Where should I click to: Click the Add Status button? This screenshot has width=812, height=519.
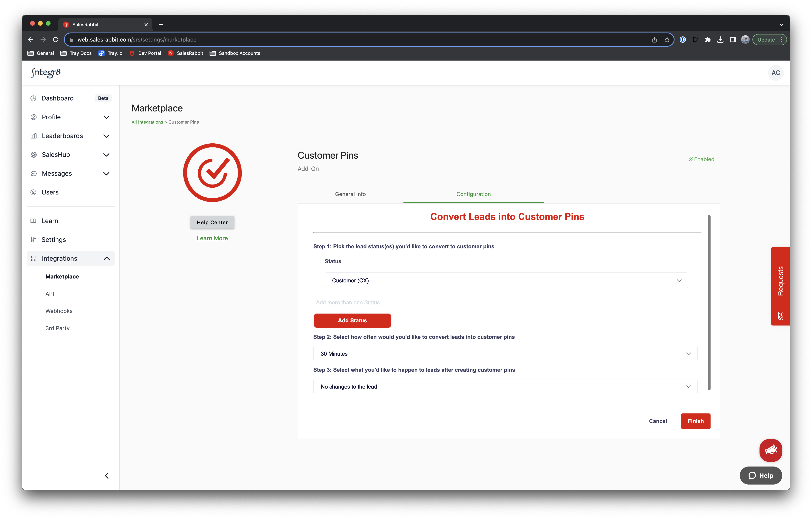(x=352, y=320)
